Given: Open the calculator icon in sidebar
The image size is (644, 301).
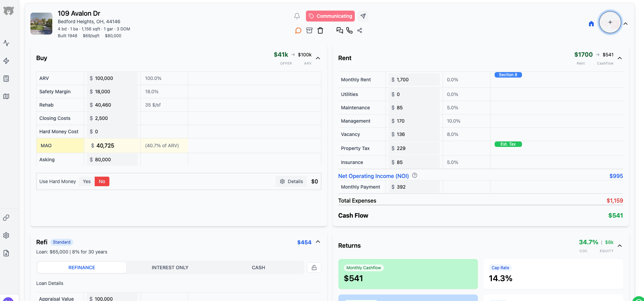Looking at the screenshot, I should tap(6, 79).
